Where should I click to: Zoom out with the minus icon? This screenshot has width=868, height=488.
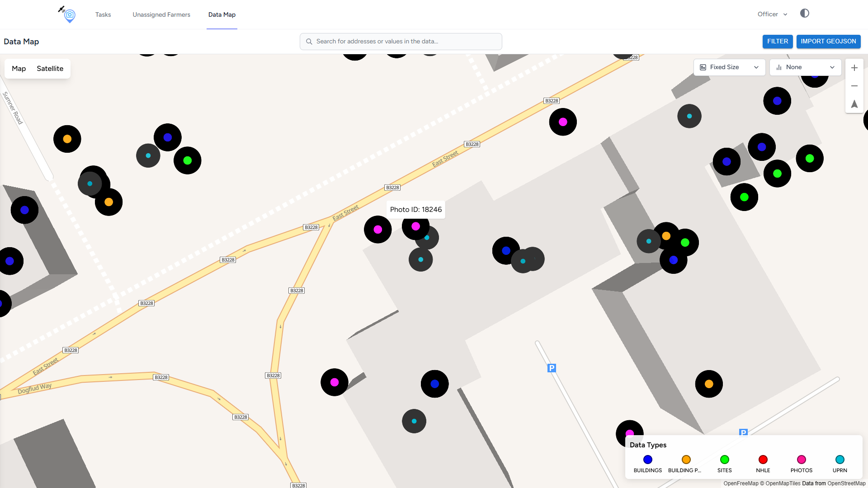click(x=854, y=86)
